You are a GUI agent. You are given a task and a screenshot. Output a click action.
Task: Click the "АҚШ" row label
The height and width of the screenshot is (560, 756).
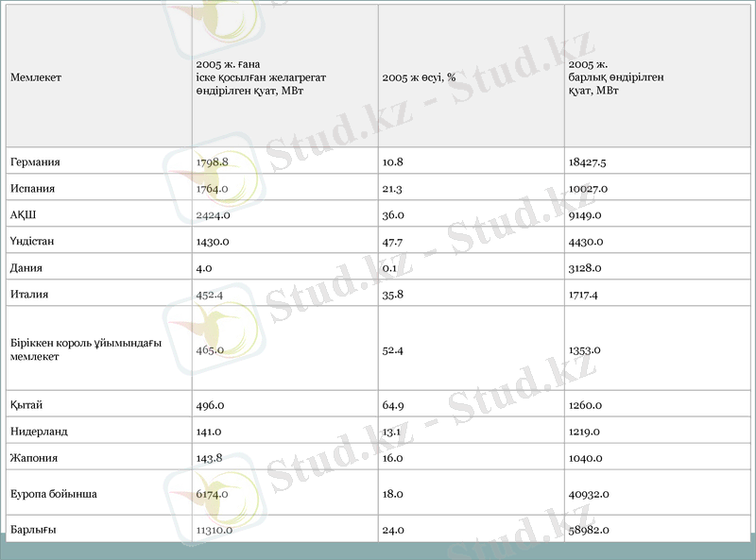click(24, 215)
